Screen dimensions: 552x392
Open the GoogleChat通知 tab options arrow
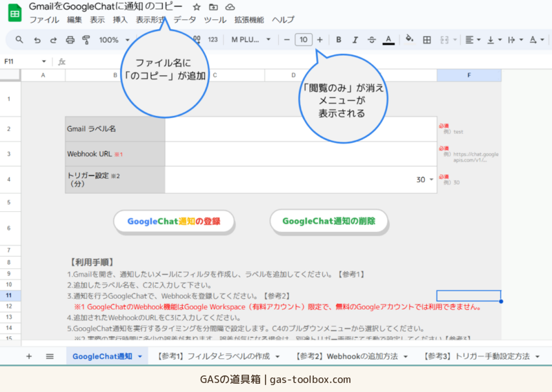(x=140, y=356)
